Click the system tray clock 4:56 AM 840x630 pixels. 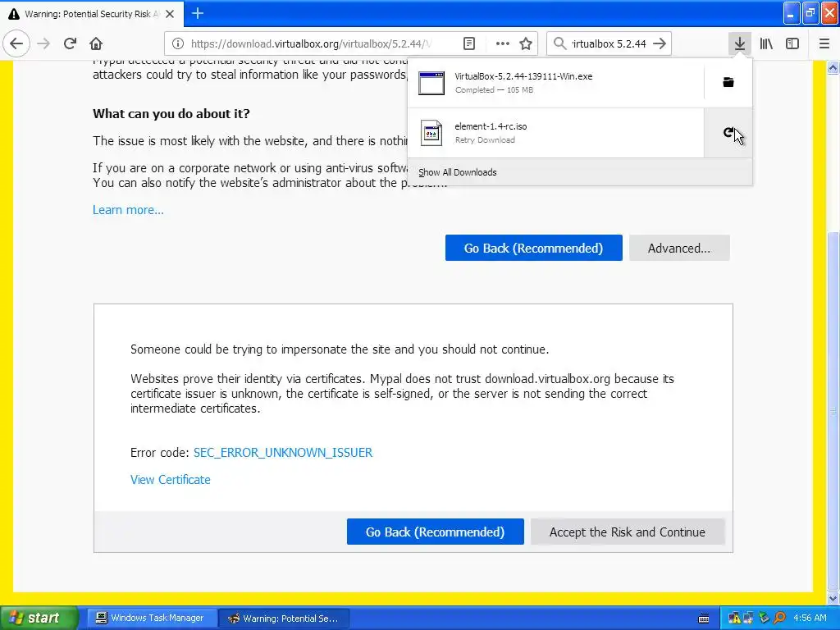810,618
